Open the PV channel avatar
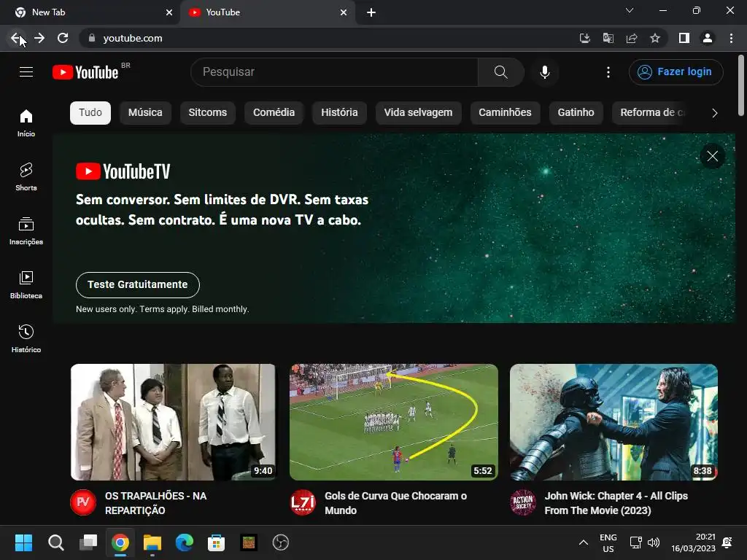 (x=83, y=502)
